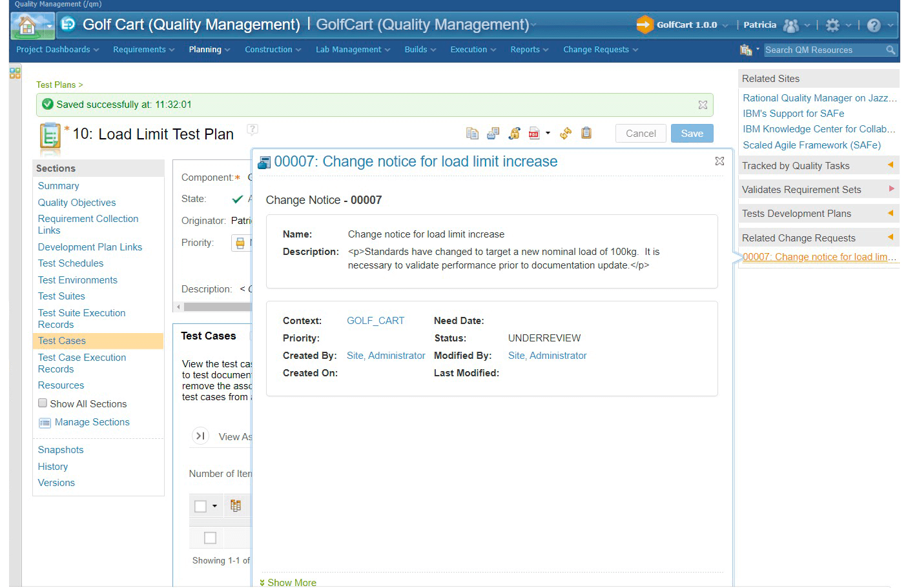
Task: Close the change notice 00007 popup
Action: tap(719, 161)
